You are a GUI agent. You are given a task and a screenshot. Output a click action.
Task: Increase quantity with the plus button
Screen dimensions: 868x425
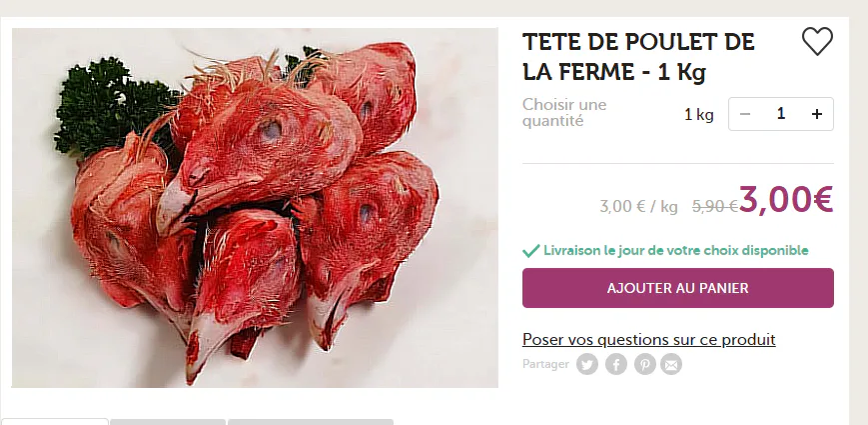(816, 114)
